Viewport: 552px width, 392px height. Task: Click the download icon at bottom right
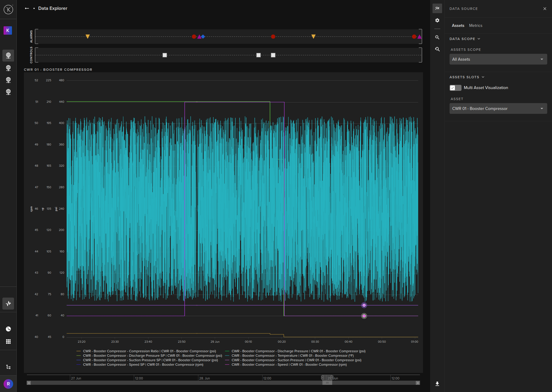coord(437,384)
